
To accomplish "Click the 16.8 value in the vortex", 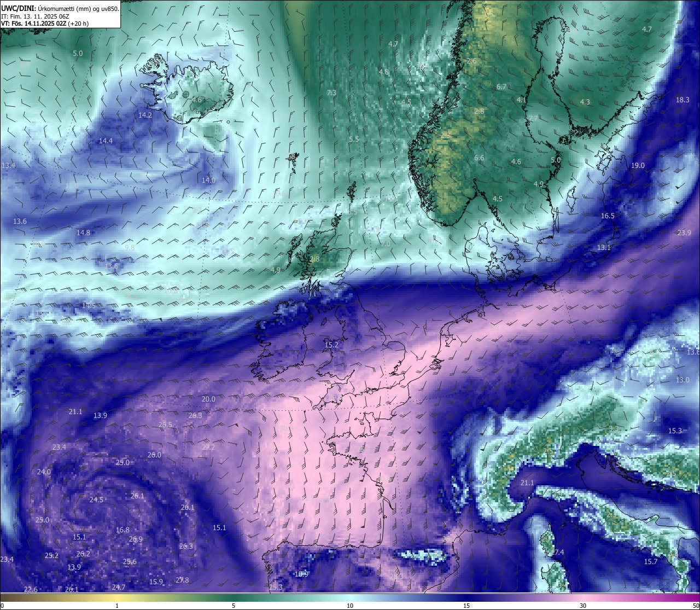I will pos(122,530).
